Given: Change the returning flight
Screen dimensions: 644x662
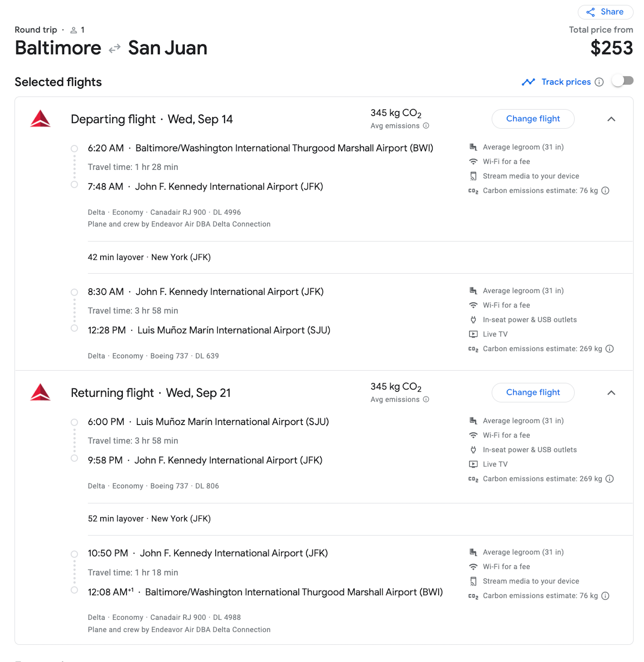Looking at the screenshot, I should coord(533,392).
